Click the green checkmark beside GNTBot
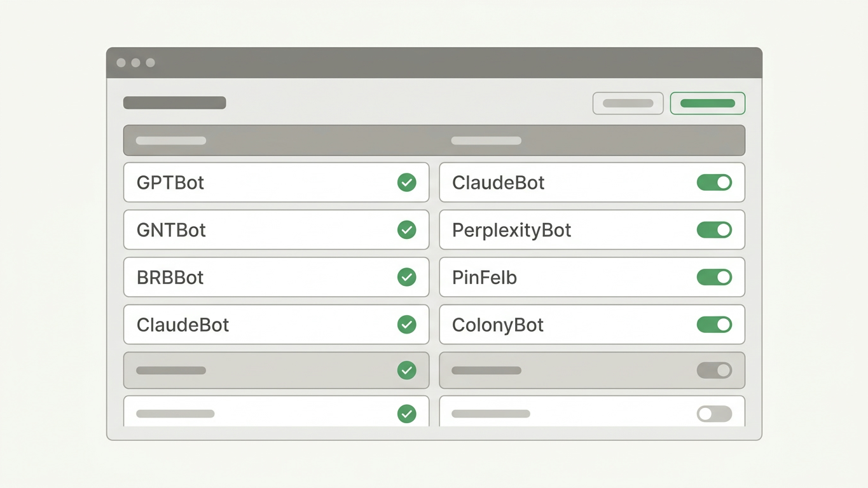Screen dimensions: 868x488 [407, 229]
